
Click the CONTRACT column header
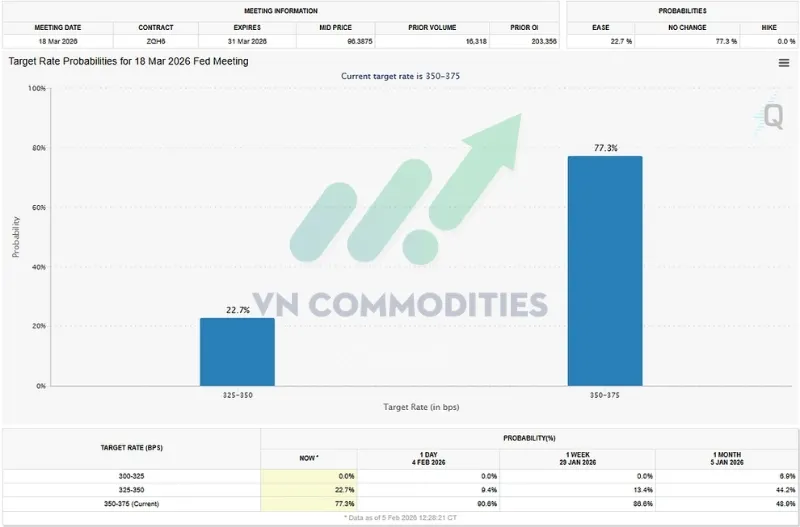coord(157,27)
